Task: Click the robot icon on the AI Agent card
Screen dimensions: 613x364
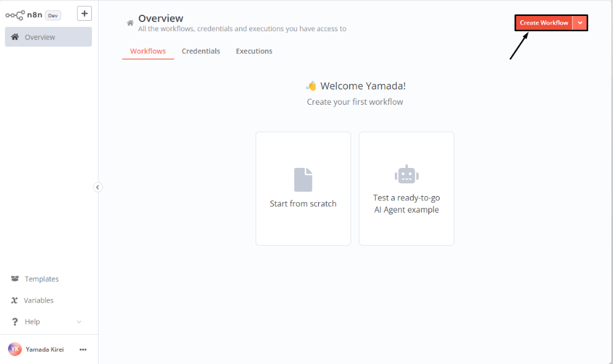Action: (406, 174)
